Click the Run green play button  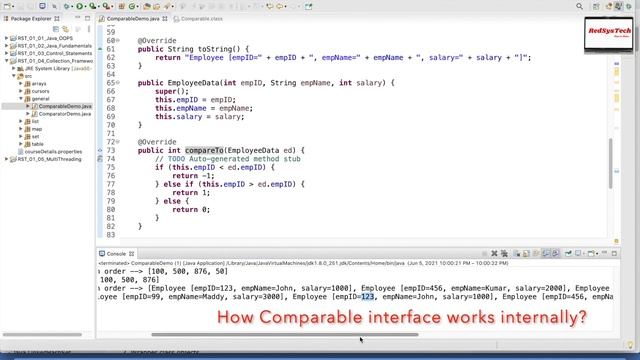coord(80,6)
